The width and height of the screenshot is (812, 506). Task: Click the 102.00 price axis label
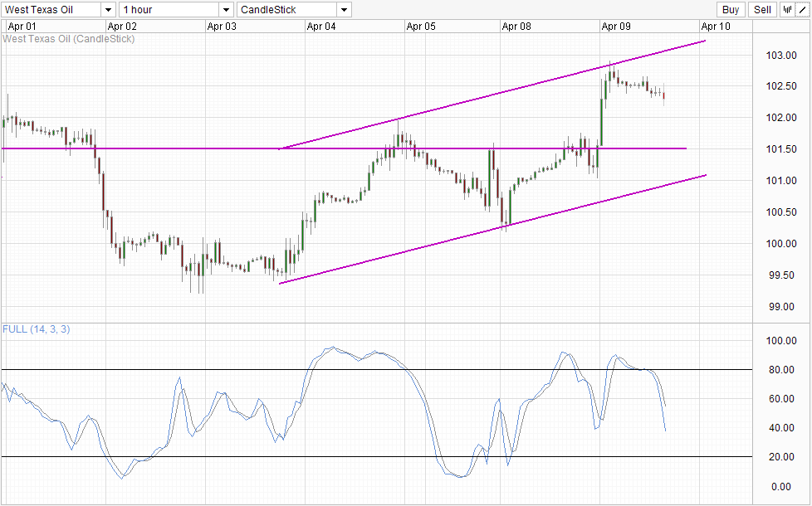point(781,118)
